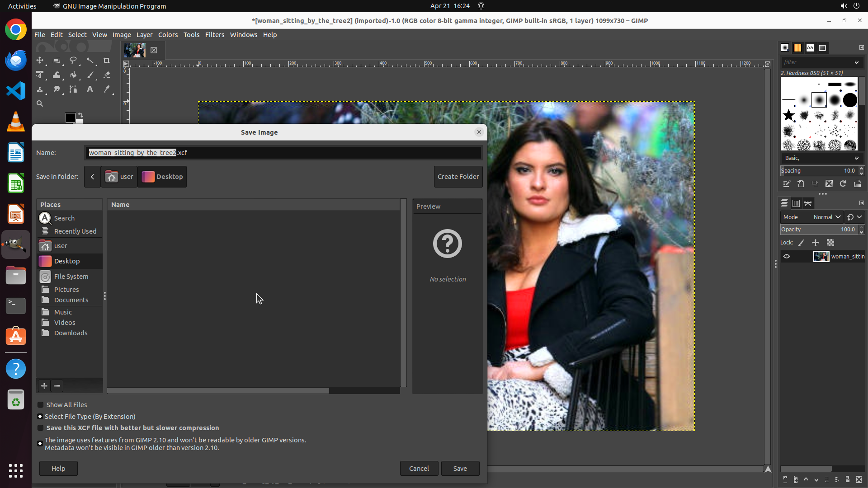Open the Filters menu
This screenshot has height=488, width=868.
[214, 35]
